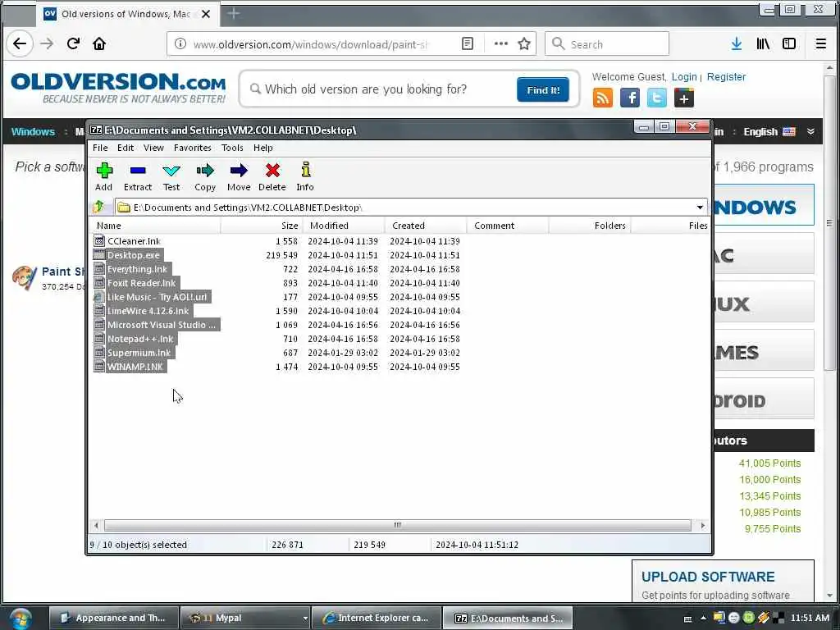The height and width of the screenshot is (630, 840).
Task: Click the Facebook icon on the page
Action: point(630,98)
